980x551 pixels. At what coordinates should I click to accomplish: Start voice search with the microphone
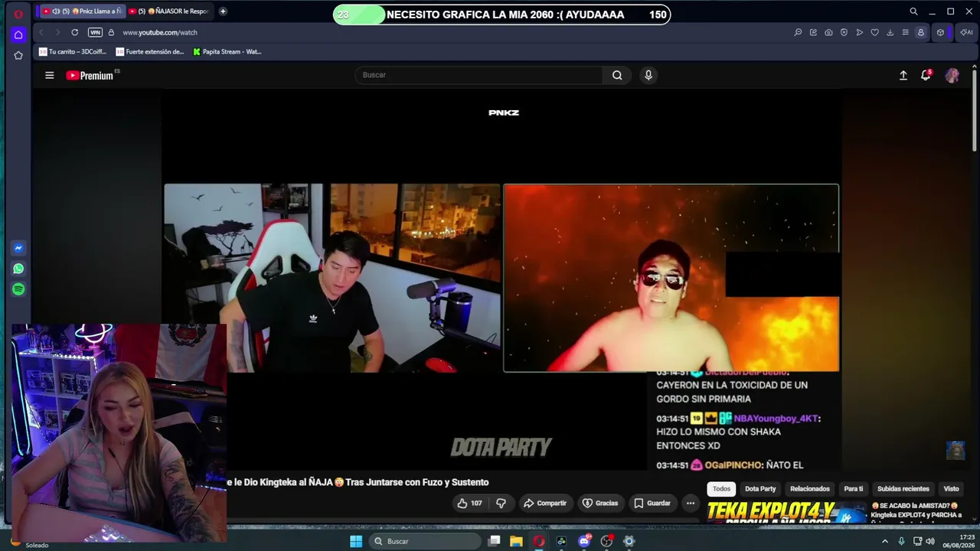click(x=648, y=75)
